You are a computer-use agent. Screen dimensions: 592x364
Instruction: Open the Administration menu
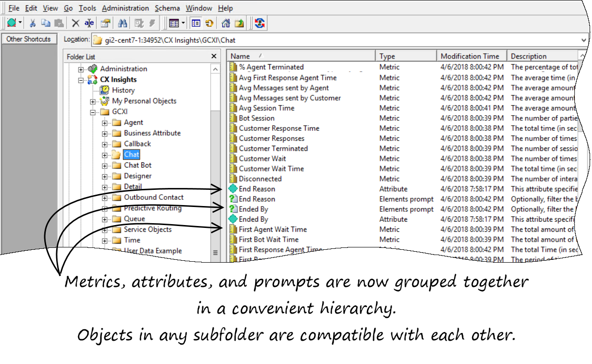[125, 8]
